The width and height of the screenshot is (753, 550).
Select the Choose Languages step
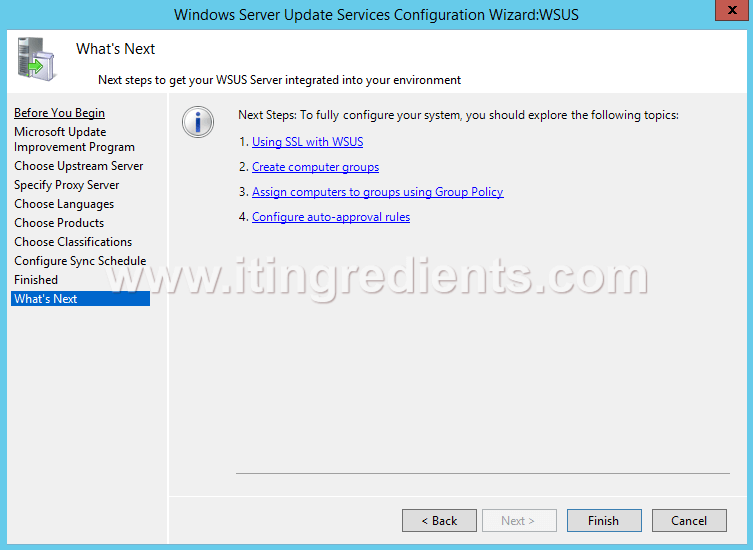pos(64,204)
